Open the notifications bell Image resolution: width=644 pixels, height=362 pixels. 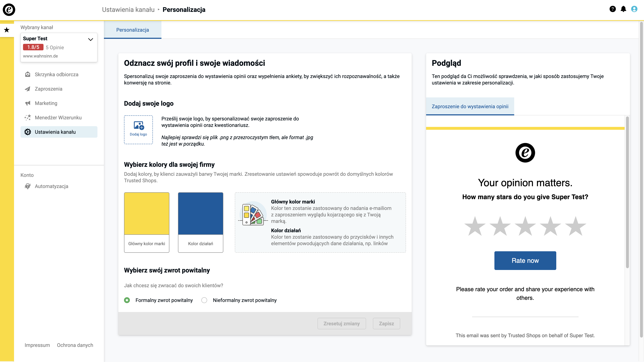coord(624,9)
